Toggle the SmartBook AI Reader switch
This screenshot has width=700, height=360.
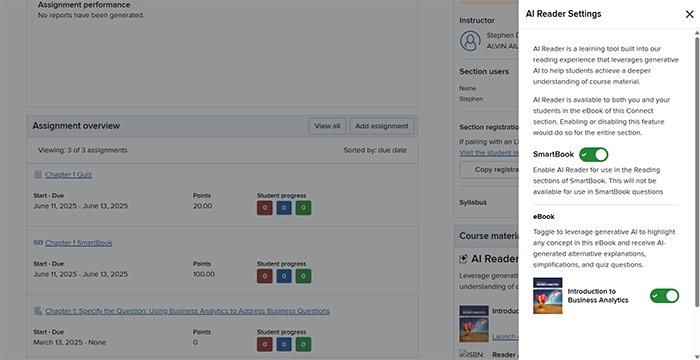[x=593, y=155]
